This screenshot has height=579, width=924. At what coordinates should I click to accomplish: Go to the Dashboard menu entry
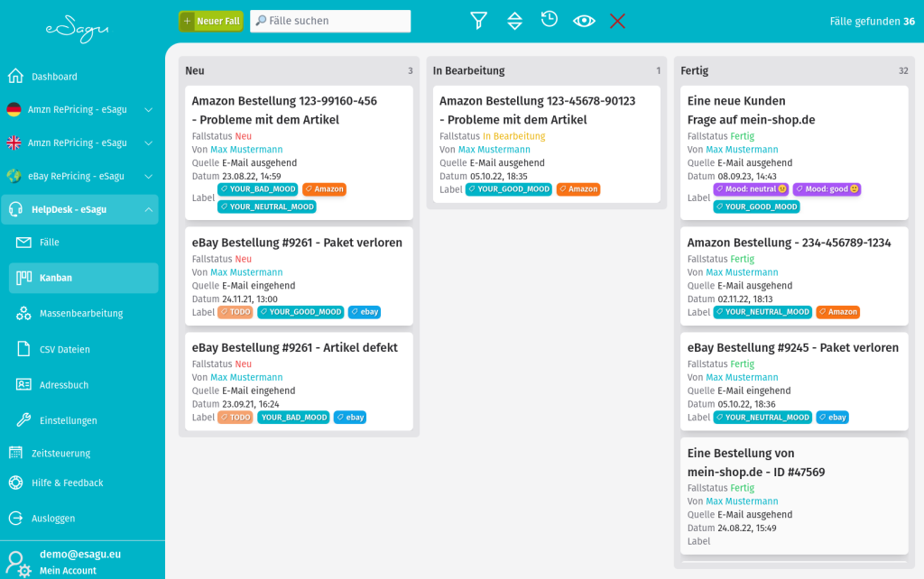click(x=54, y=77)
